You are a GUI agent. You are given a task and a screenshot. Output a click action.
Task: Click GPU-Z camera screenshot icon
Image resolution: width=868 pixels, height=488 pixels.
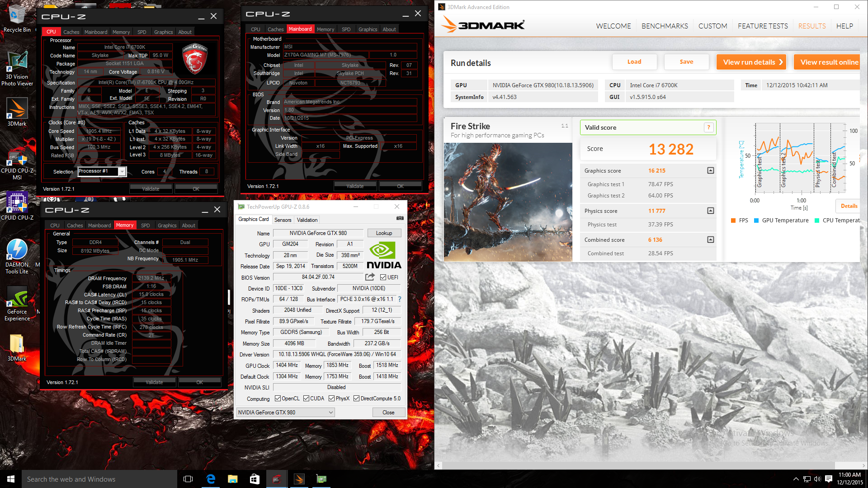(400, 218)
